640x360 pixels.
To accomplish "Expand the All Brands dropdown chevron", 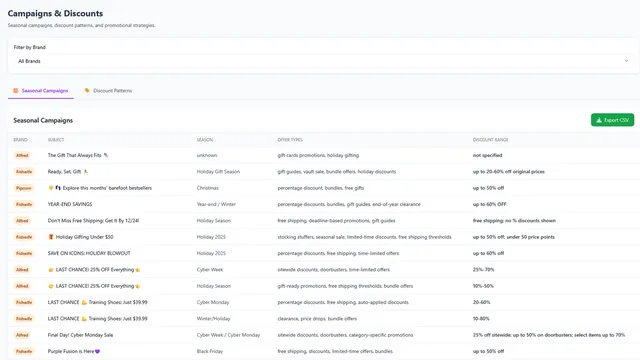I will coord(626,61).
